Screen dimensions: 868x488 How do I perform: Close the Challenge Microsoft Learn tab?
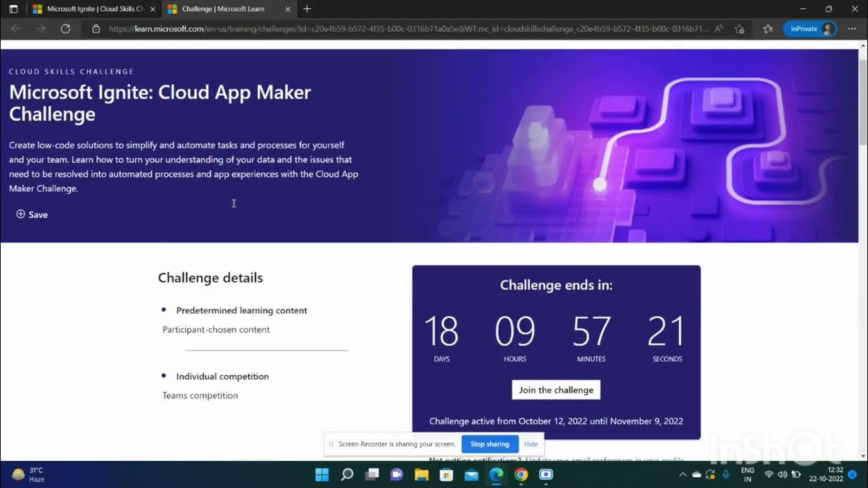[x=288, y=9]
